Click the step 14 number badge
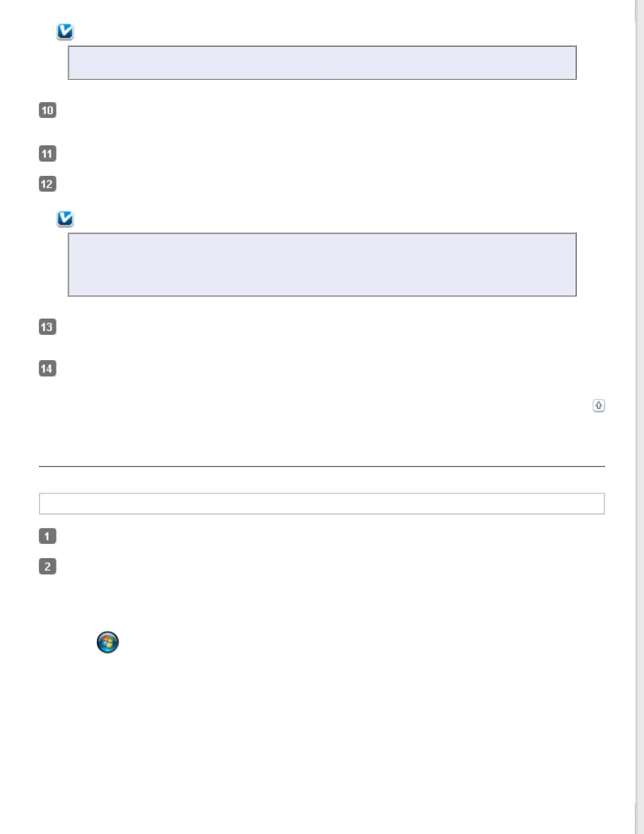 coord(47,369)
